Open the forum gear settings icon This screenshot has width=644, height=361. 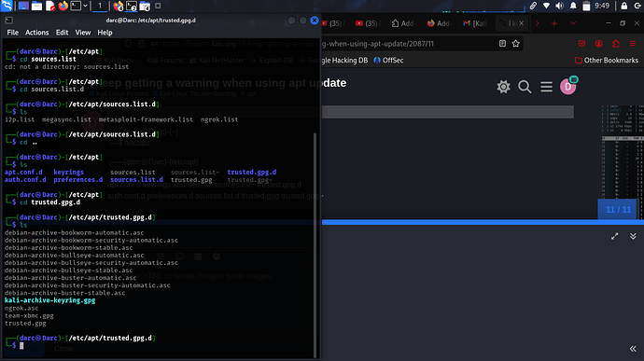503,87
